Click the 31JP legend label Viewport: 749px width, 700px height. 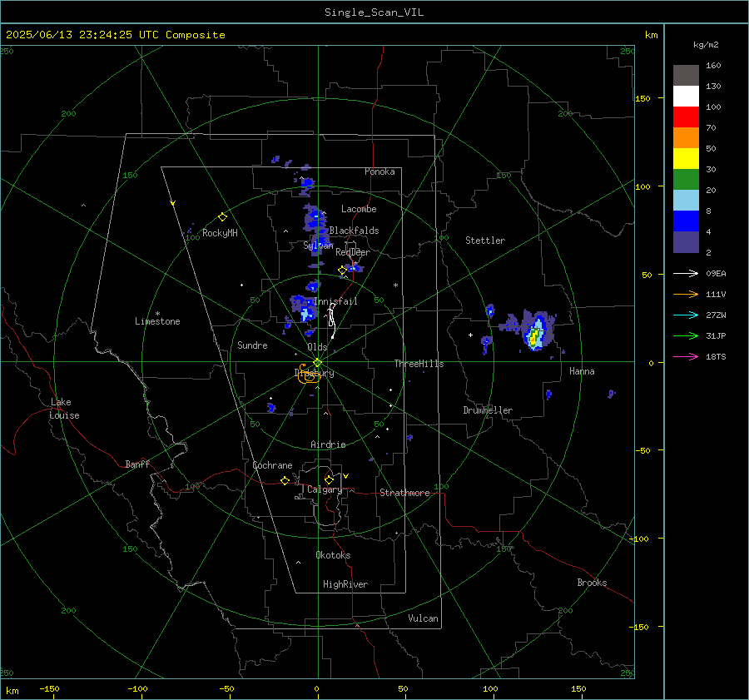click(x=716, y=336)
